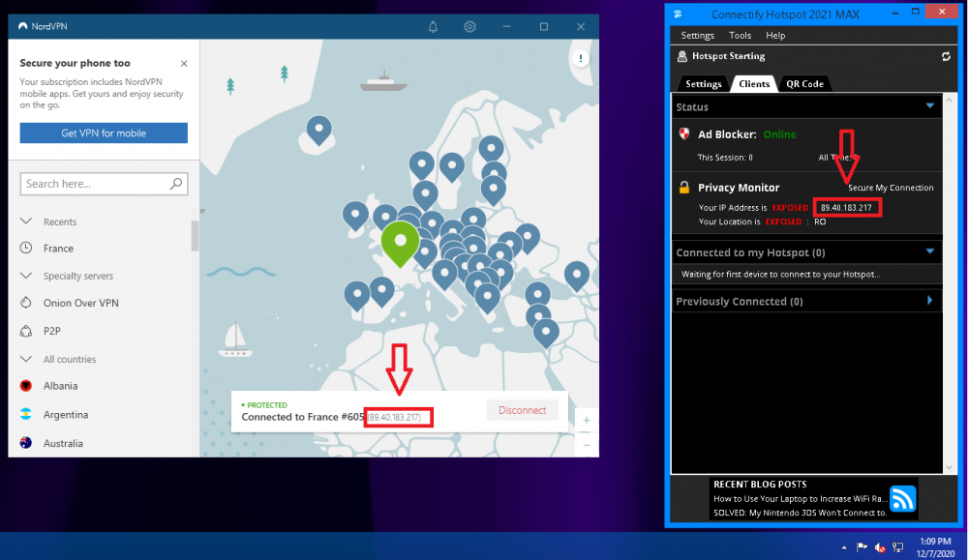Screen dimensions: 968x560
Task: Zoom out on the map
Action: [586, 445]
